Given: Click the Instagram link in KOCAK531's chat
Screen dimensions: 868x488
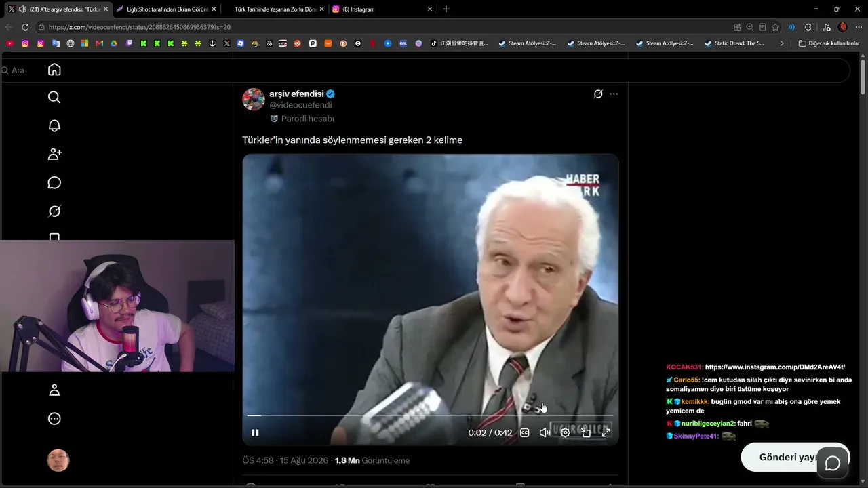Looking at the screenshot, I should point(775,367).
